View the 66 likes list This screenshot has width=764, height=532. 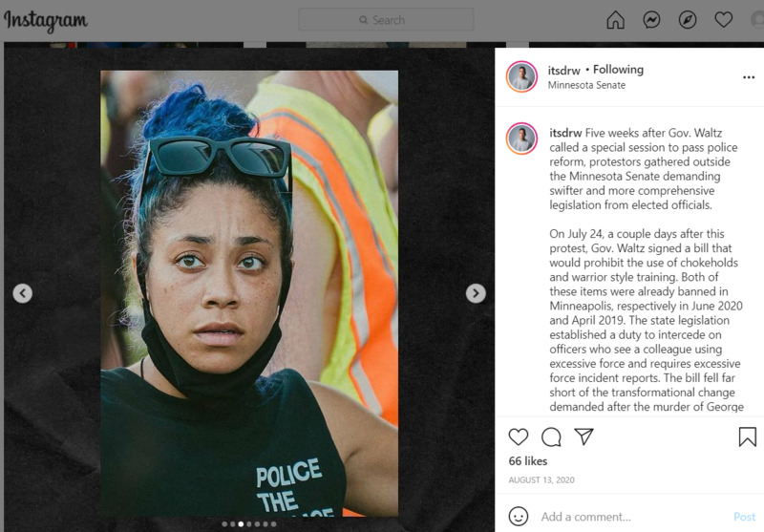pos(528,461)
